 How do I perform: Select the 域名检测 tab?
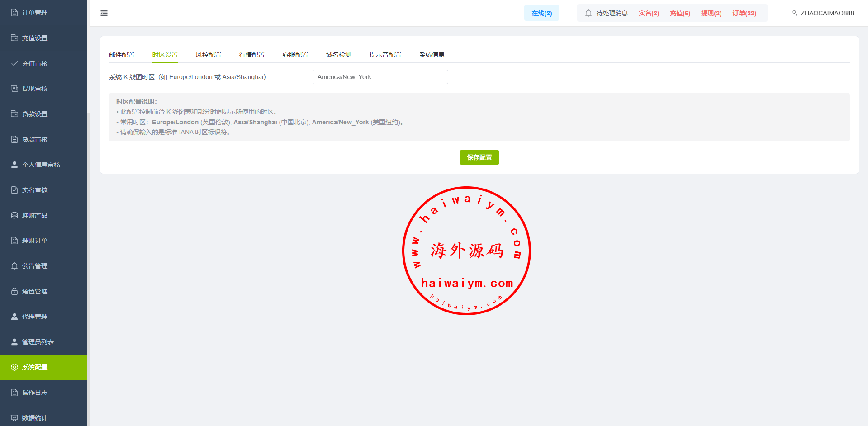click(x=339, y=55)
